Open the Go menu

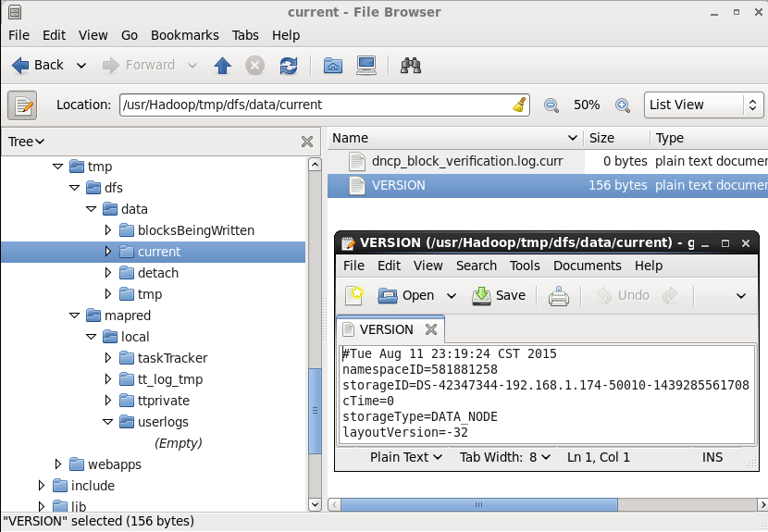coord(130,35)
